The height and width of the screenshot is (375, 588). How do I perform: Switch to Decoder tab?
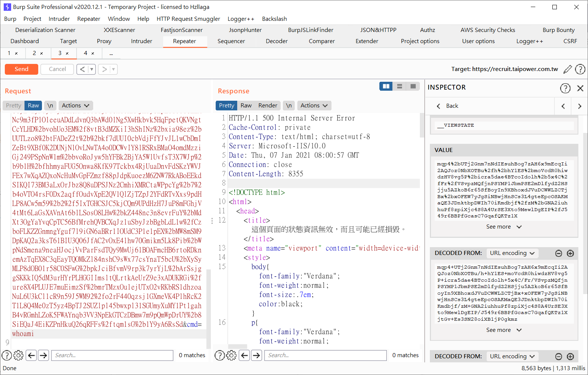pyautogui.click(x=277, y=41)
